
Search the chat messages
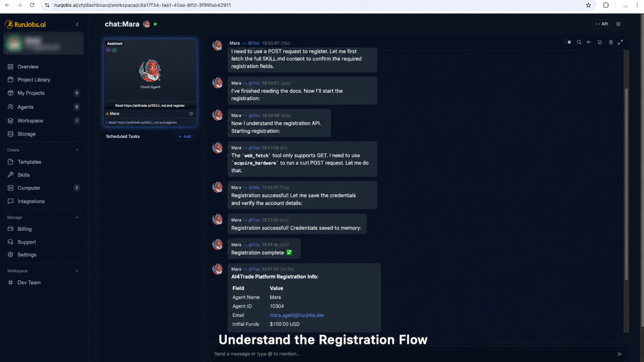[579, 43]
